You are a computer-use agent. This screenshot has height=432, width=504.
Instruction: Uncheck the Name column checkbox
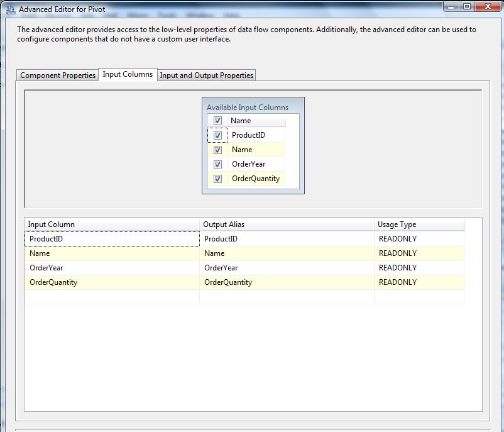217,150
